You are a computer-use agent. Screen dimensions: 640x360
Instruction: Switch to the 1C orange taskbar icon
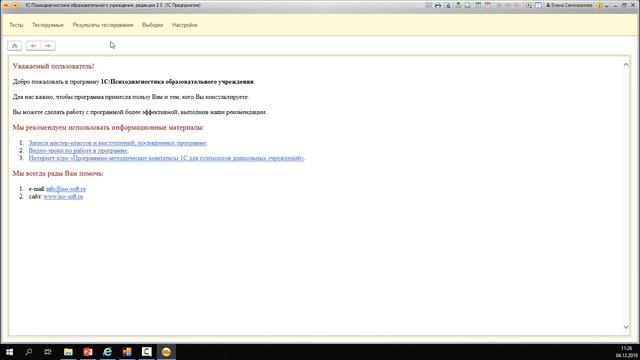click(166, 352)
